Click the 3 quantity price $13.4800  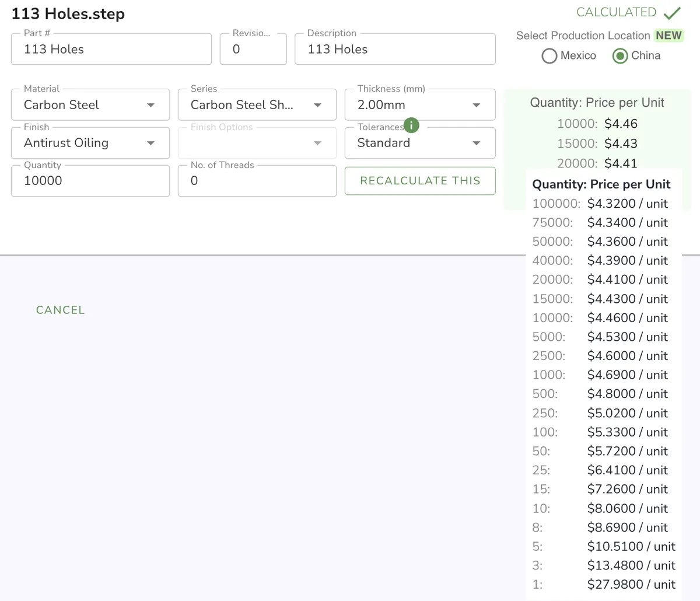[632, 565]
